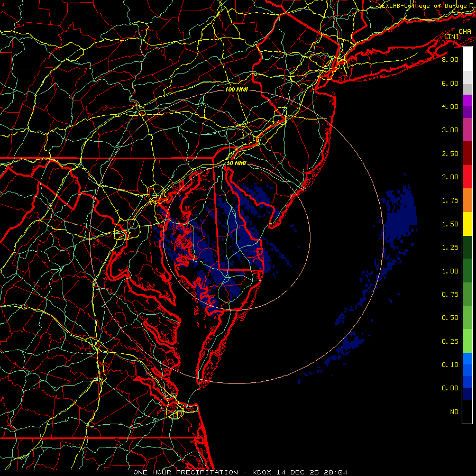The height and width of the screenshot is (476, 476).
Task: Click the black ND legend swatch
Action: click(x=467, y=411)
